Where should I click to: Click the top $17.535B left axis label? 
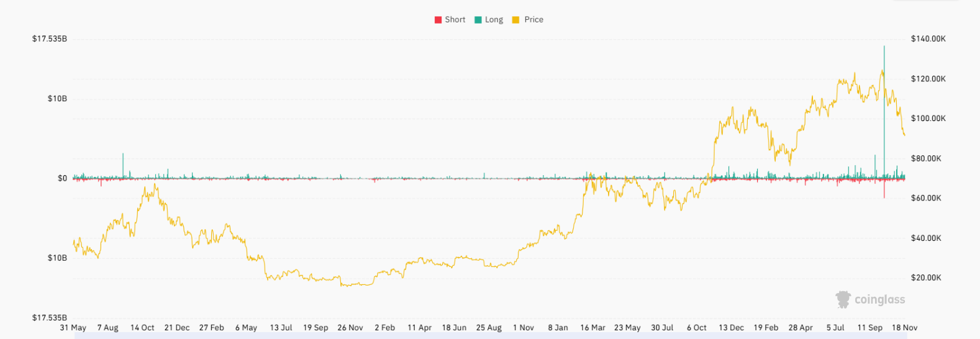[x=50, y=39]
